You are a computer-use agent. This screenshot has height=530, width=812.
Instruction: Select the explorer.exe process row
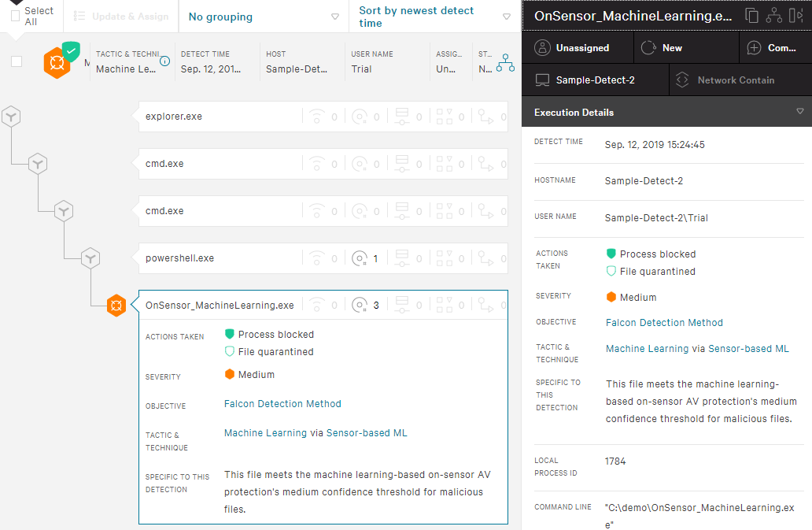(x=323, y=117)
